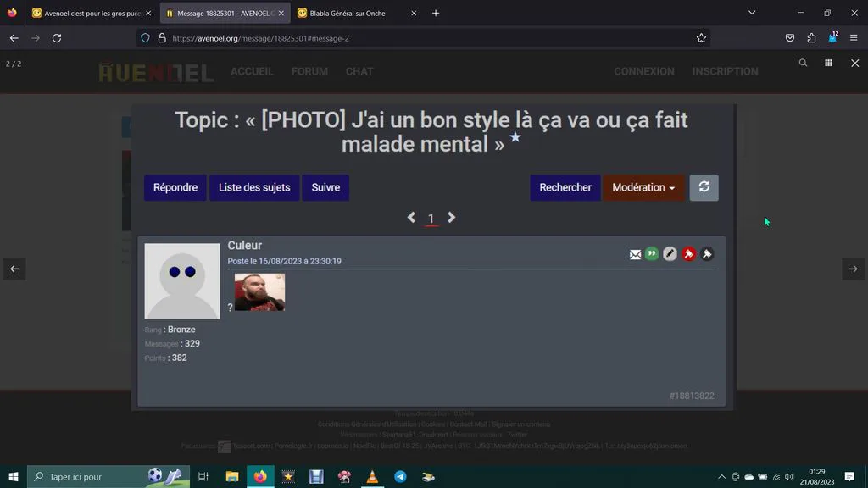Send a private message via envelope icon
Image resolution: width=868 pixels, height=488 pixels.
click(x=635, y=254)
